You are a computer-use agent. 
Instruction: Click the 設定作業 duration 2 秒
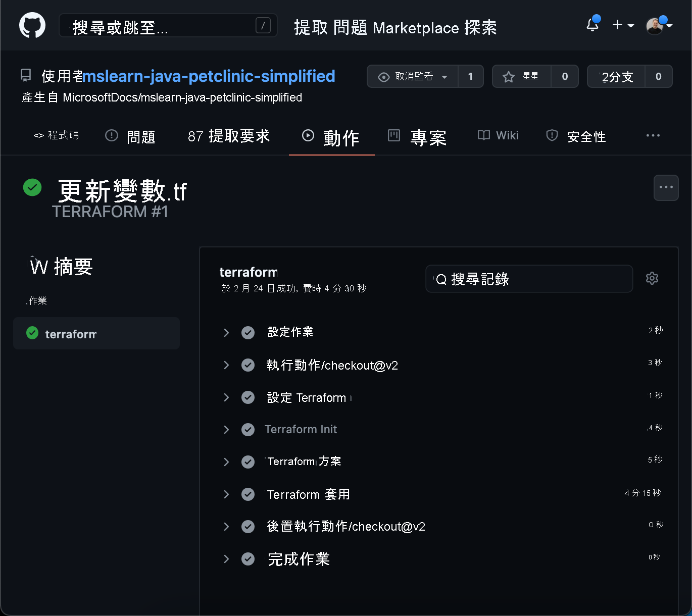coord(656,330)
